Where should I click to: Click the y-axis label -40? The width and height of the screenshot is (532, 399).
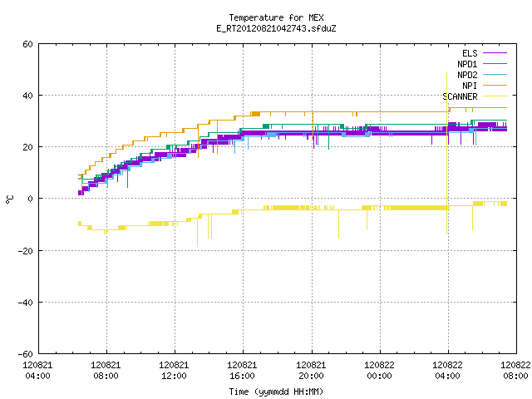pyautogui.click(x=26, y=303)
